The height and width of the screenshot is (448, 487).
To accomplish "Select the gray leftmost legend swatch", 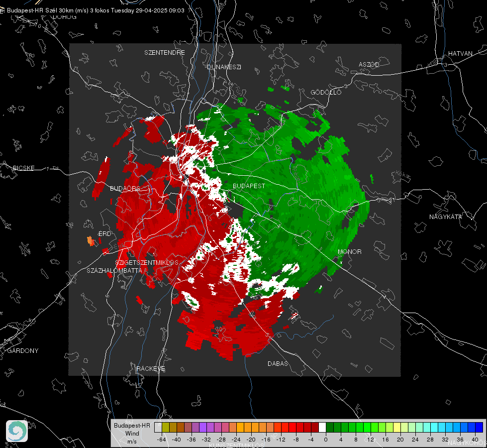I will point(158,427).
